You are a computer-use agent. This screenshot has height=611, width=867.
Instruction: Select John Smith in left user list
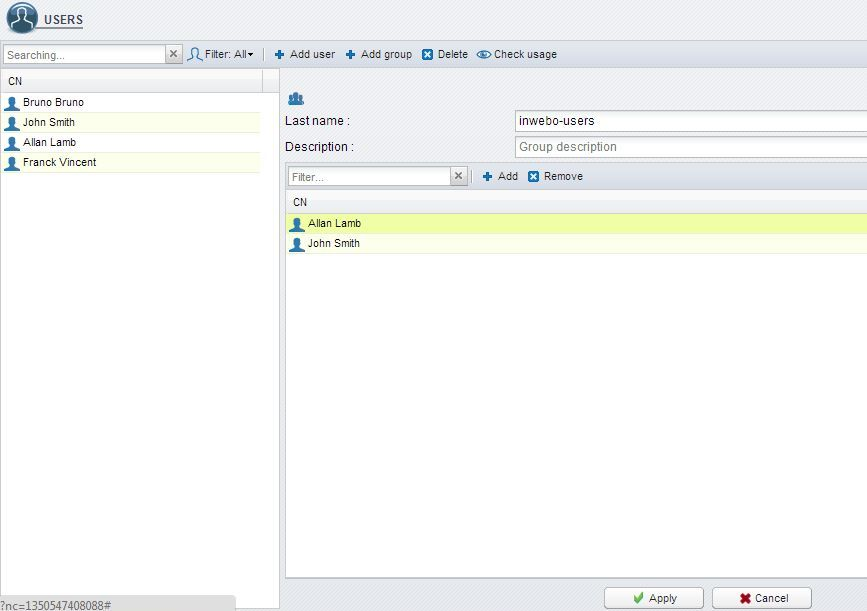(49, 123)
